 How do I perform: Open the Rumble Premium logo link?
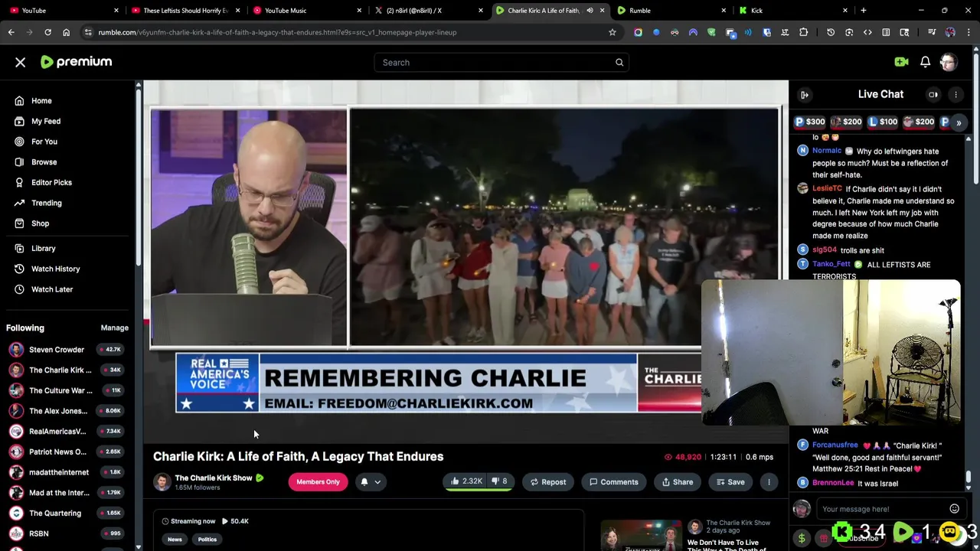tap(76, 62)
